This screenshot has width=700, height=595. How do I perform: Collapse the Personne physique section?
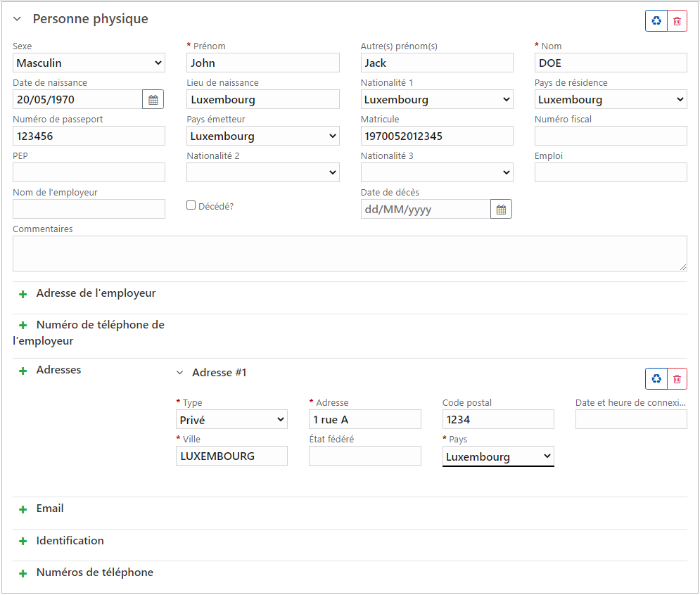coord(17,19)
